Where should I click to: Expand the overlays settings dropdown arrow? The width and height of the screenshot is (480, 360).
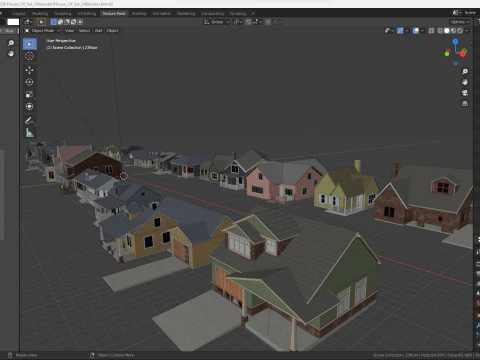click(422, 31)
